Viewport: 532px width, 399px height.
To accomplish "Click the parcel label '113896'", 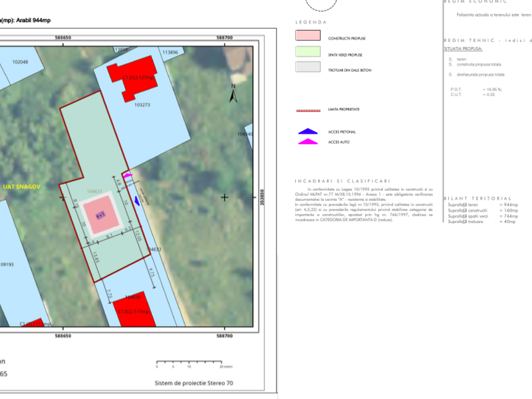I will tap(170, 53).
